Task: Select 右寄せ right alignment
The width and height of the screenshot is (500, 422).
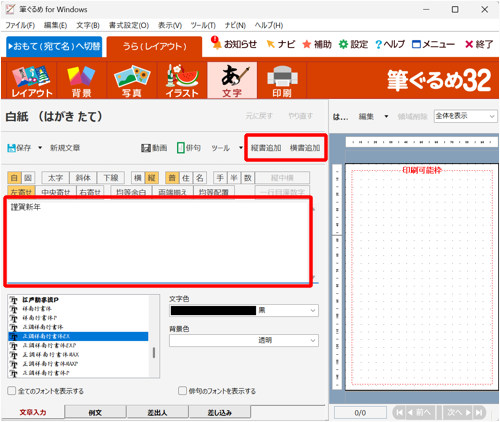Action: pyautogui.click(x=90, y=192)
